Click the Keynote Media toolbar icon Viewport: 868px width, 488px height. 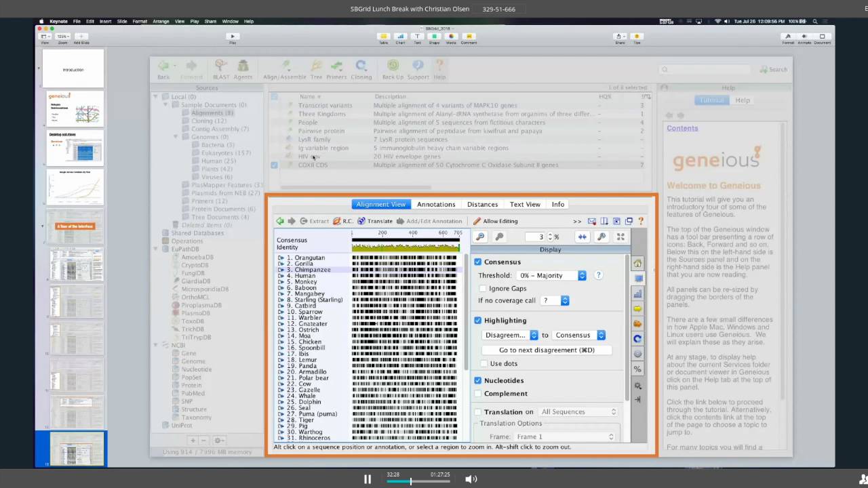click(x=451, y=36)
